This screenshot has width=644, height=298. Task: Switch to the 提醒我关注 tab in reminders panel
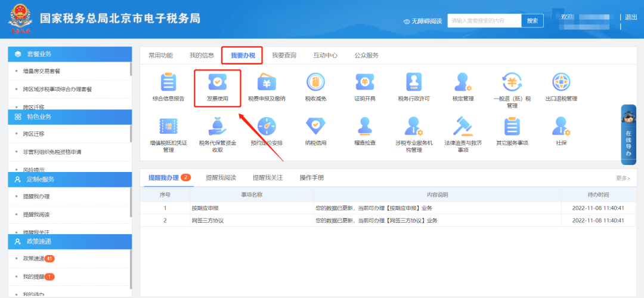(x=268, y=178)
